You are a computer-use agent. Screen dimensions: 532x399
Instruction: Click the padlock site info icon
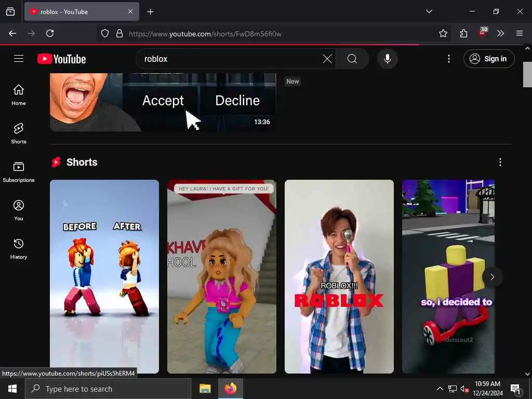119,33
